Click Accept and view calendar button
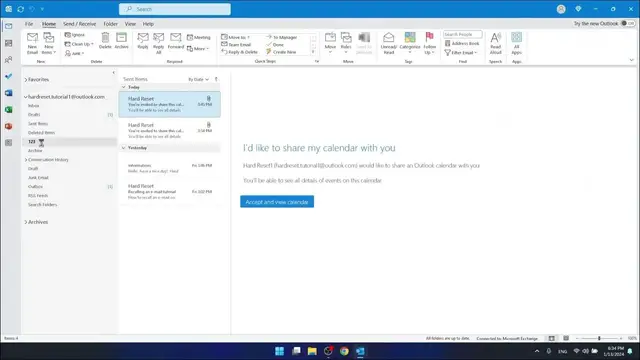The width and height of the screenshot is (640, 360). point(277,202)
